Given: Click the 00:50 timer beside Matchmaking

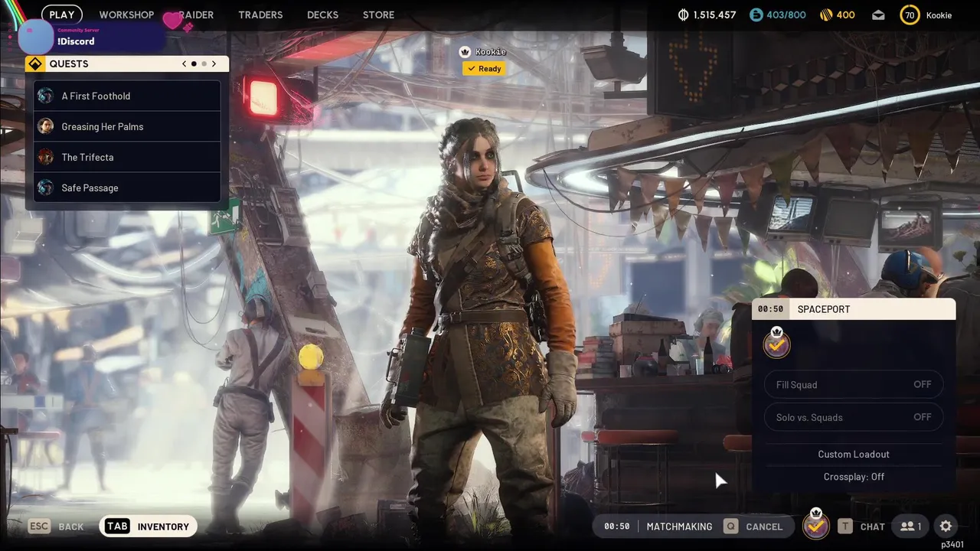Looking at the screenshot, I should [616, 527].
